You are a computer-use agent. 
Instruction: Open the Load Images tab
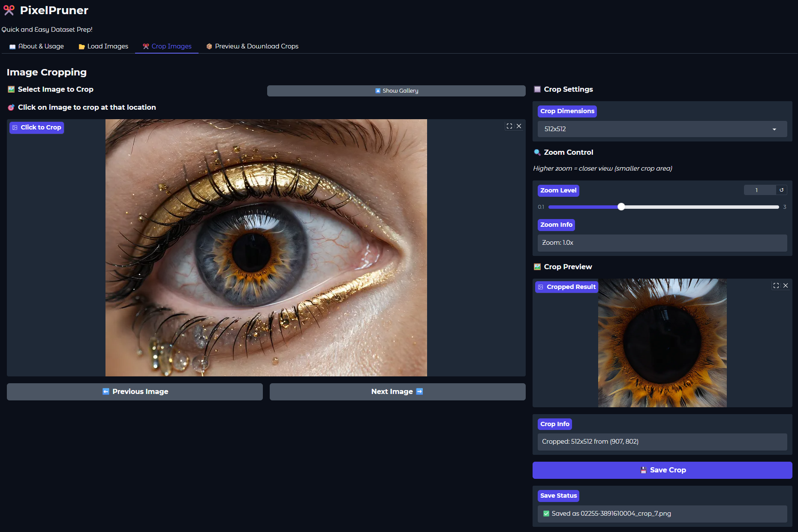click(103, 46)
